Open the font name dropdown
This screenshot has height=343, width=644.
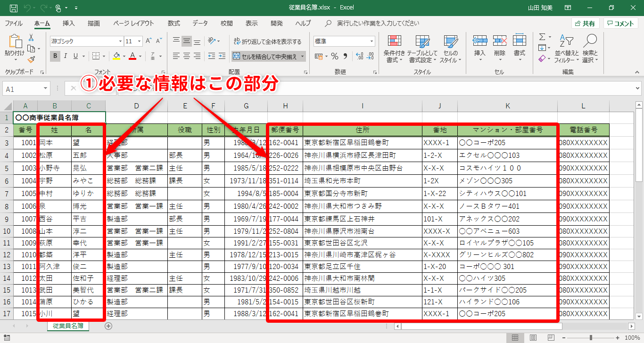[x=120, y=41]
